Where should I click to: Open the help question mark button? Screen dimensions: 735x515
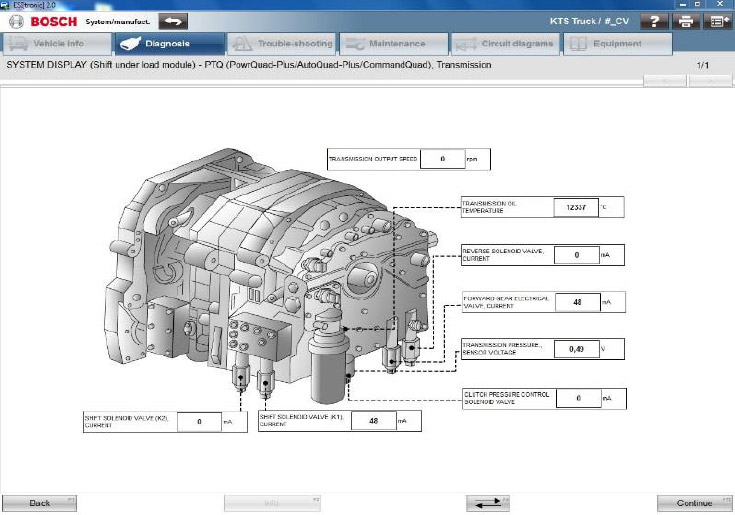(x=654, y=22)
